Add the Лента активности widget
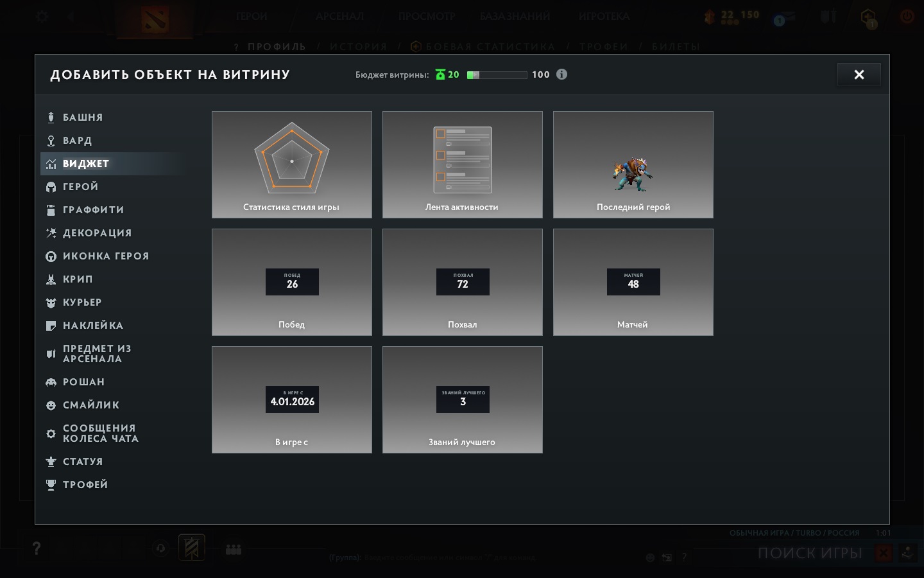 coord(462,164)
